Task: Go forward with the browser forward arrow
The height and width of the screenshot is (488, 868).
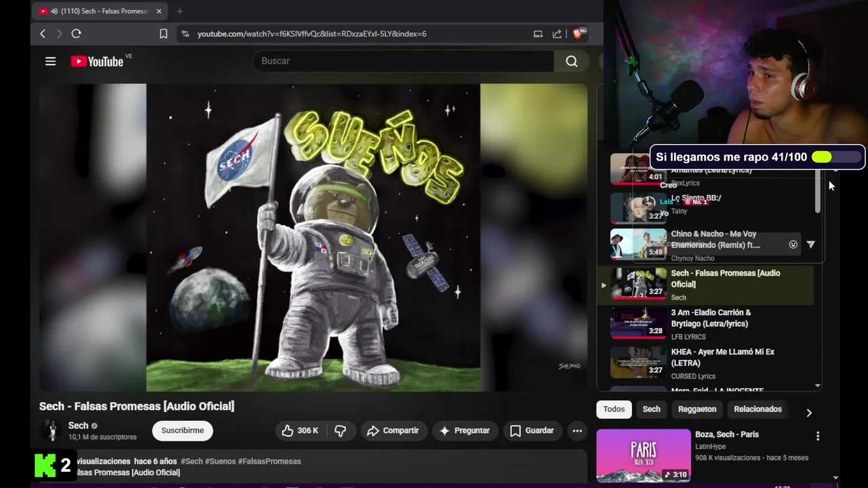Action: pos(60,34)
